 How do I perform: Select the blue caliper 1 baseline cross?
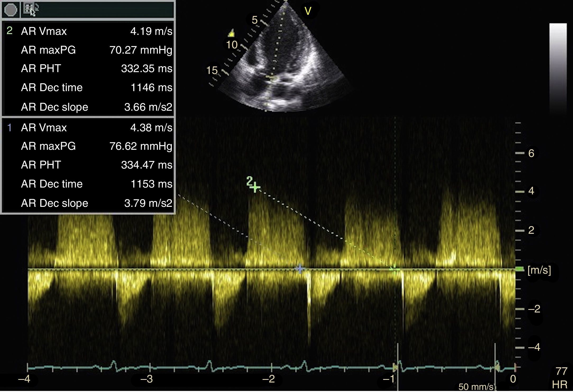click(300, 269)
